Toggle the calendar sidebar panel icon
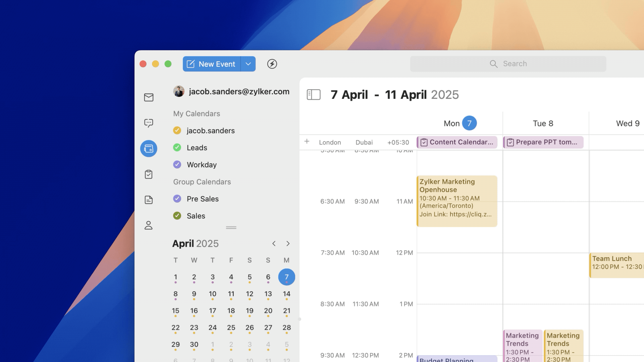644x362 pixels. (314, 95)
